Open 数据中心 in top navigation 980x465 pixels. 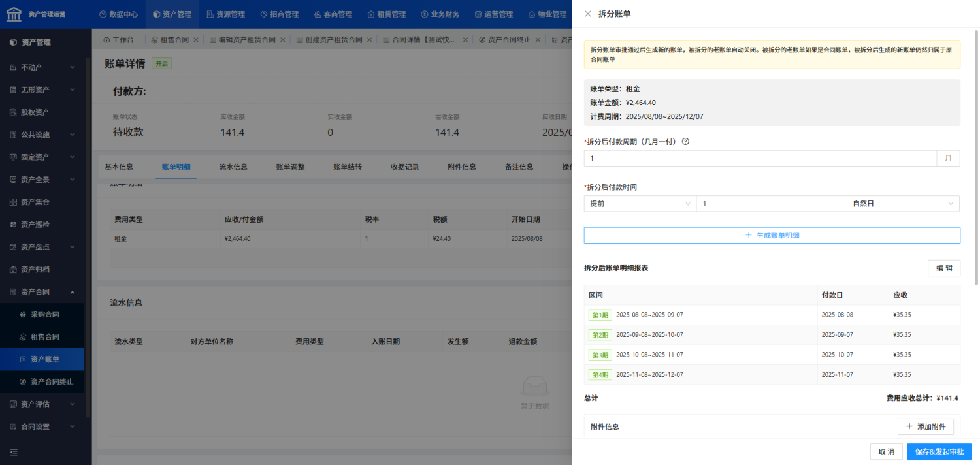click(x=118, y=14)
